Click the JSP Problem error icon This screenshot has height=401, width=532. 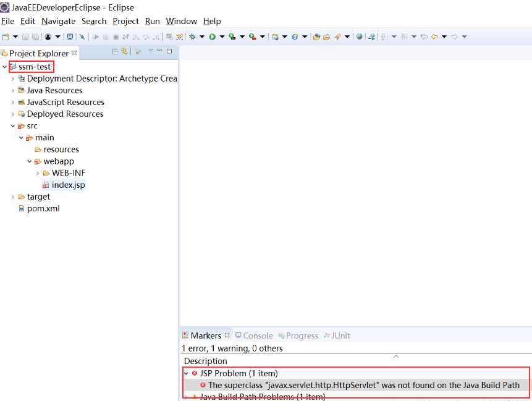pyautogui.click(x=195, y=373)
